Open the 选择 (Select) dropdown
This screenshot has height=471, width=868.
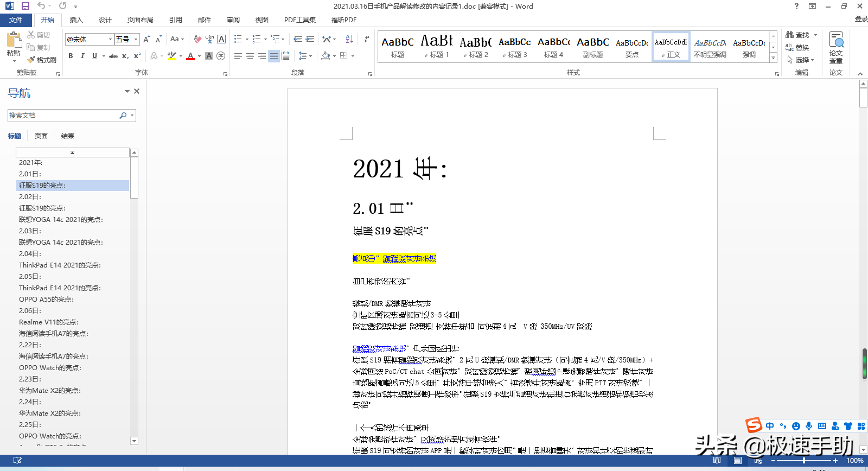[x=801, y=60]
